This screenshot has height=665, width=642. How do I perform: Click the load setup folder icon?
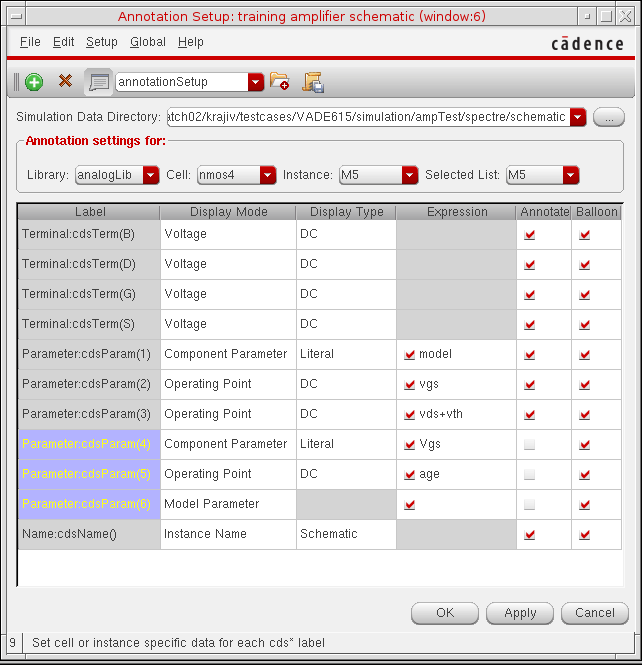click(279, 81)
